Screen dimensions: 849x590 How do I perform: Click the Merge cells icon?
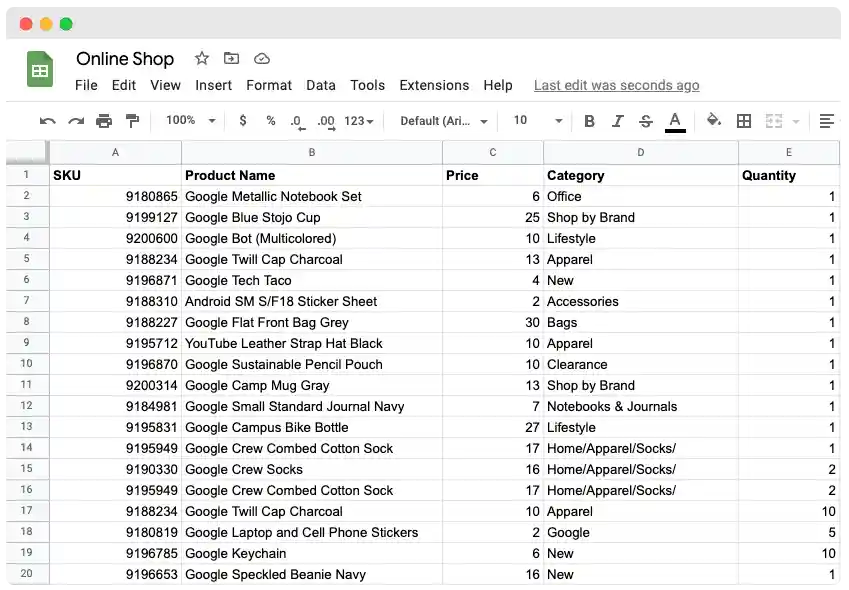pyautogui.click(x=774, y=121)
